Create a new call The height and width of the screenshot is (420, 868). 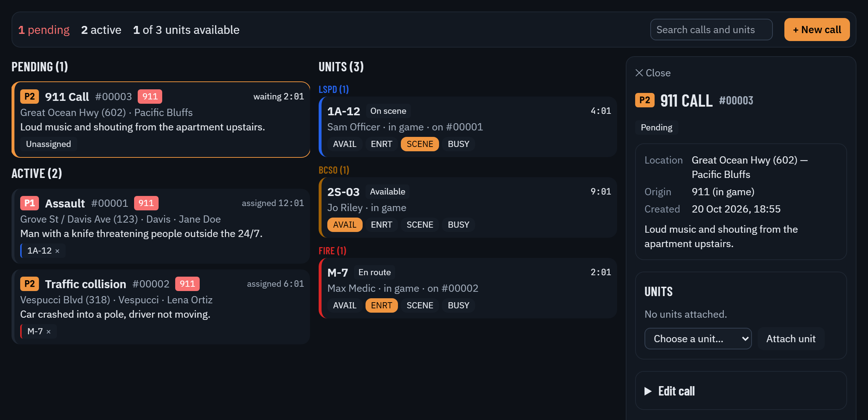(x=817, y=30)
